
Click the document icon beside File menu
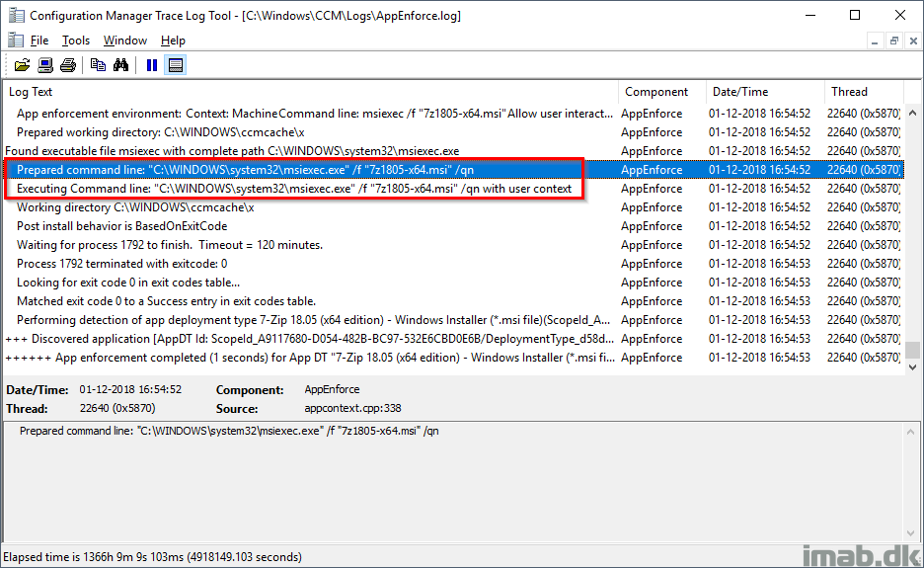tap(16, 41)
